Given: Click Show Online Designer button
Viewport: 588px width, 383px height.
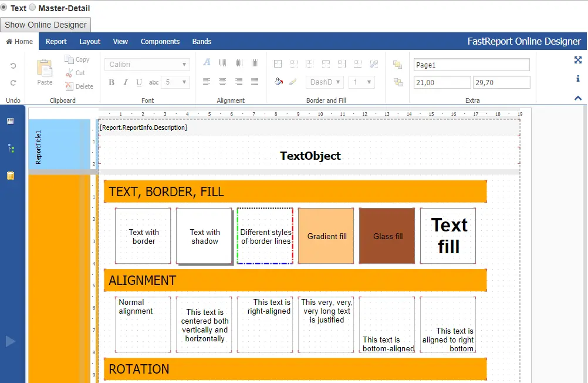Looking at the screenshot, I should tap(45, 25).
